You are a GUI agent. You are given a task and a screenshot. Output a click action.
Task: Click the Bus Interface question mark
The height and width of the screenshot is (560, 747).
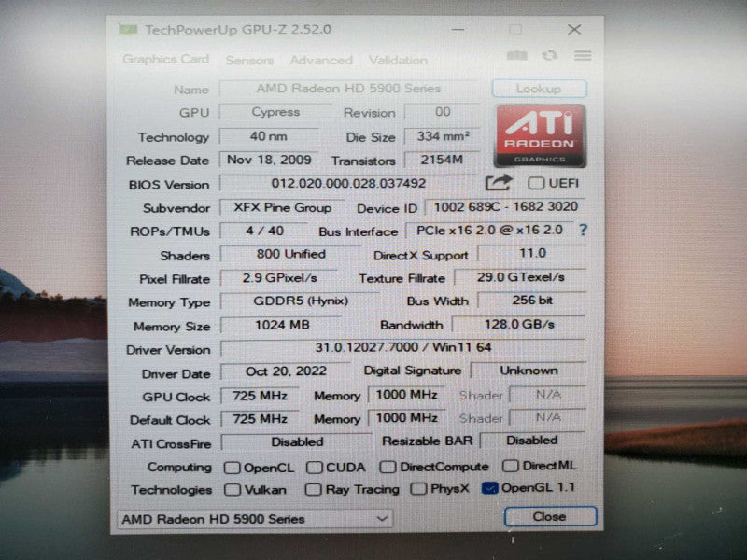point(583,231)
